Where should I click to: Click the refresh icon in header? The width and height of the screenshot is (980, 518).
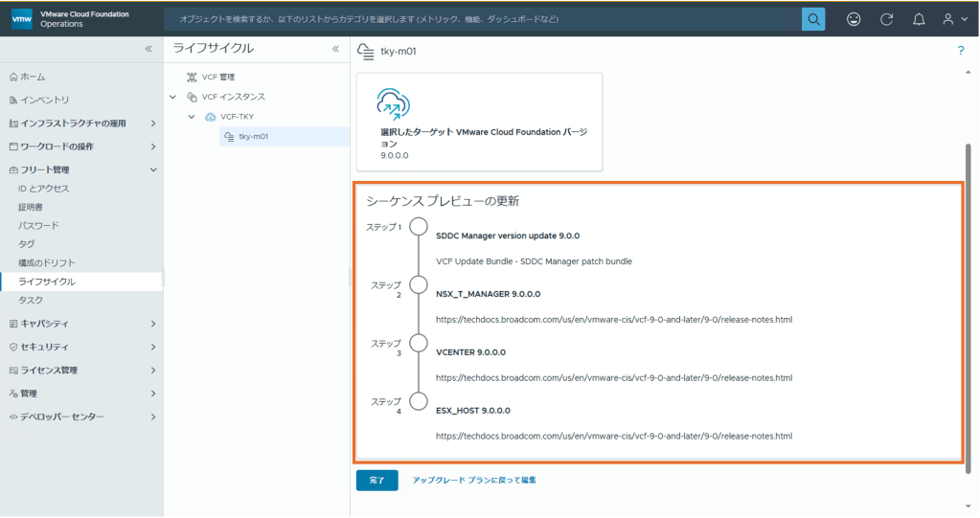click(x=886, y=19)
